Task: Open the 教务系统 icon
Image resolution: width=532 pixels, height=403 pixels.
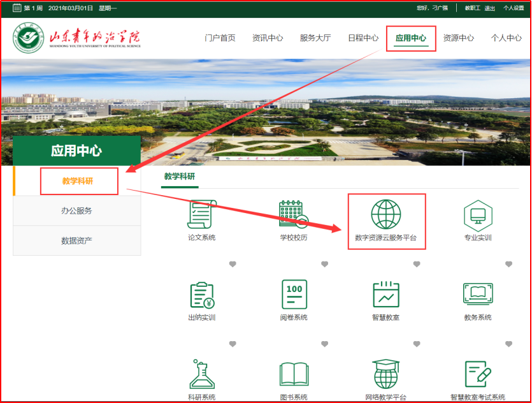Action: click(477, 295)
